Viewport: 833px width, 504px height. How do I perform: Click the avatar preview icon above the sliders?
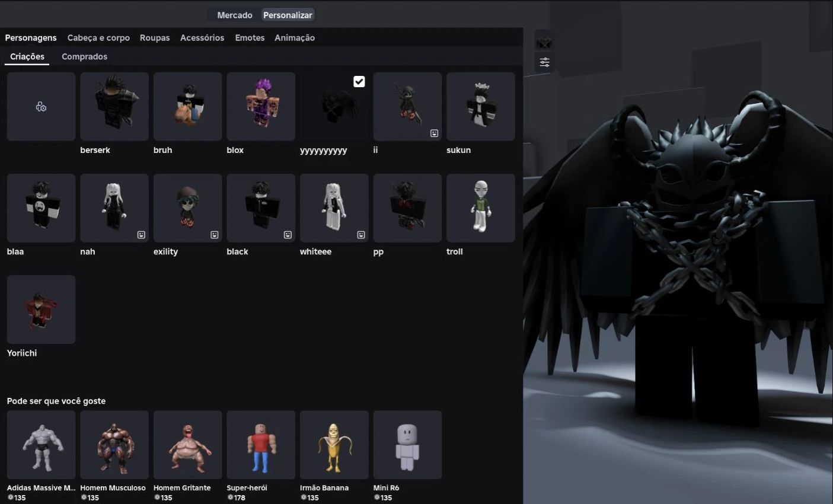544,43
